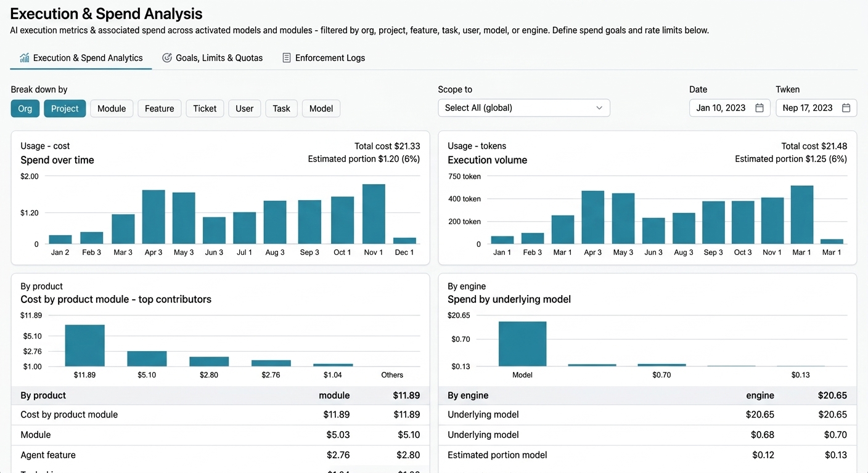Switch to Execution & Spend Analytics tab
This screenshot has height=473, width=868.
[81, 58]
